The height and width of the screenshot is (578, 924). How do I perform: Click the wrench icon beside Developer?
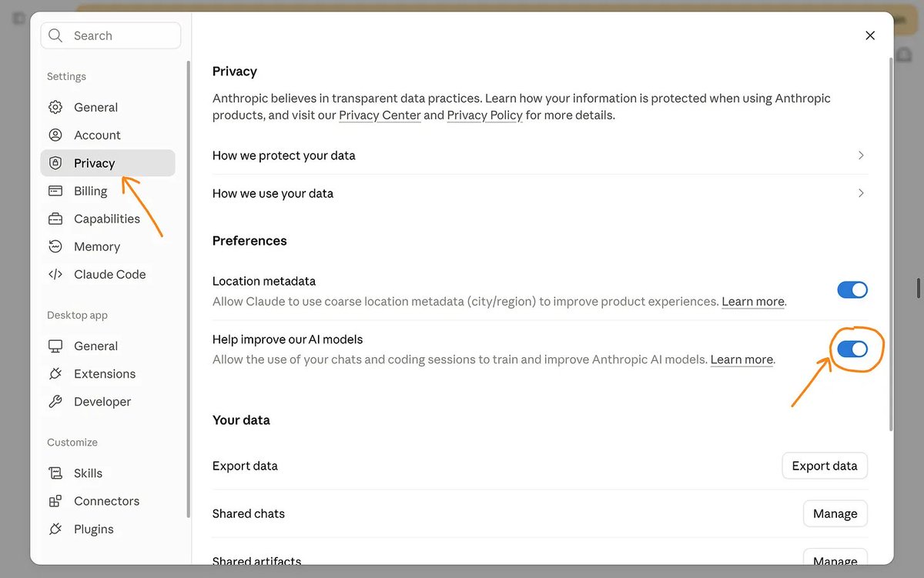click(x=55, y=401)
